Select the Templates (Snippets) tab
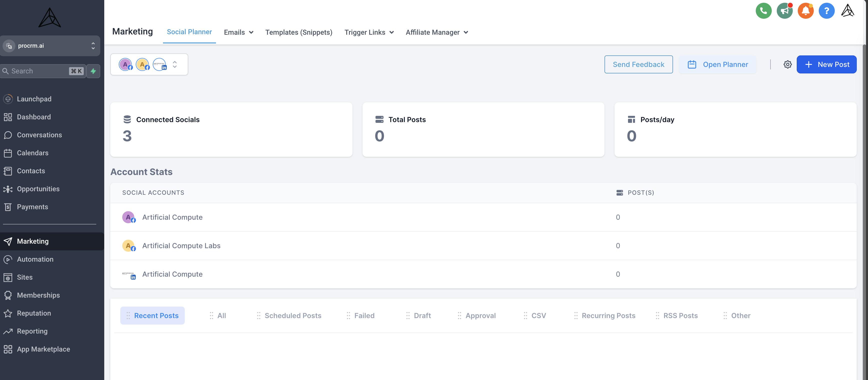The width and height of the screenshot is (868, 380). [298, 32]
